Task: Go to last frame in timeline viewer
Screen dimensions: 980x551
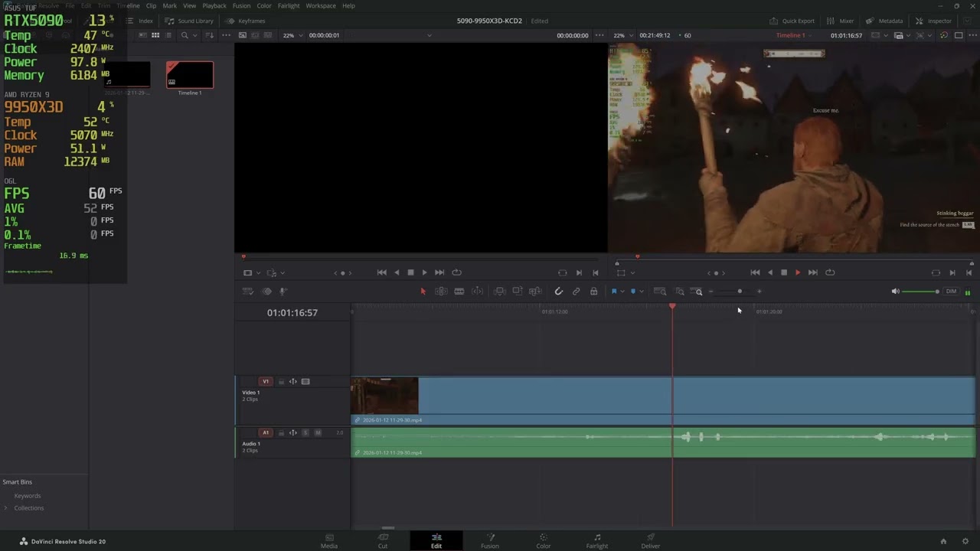Action: point(813,272)
